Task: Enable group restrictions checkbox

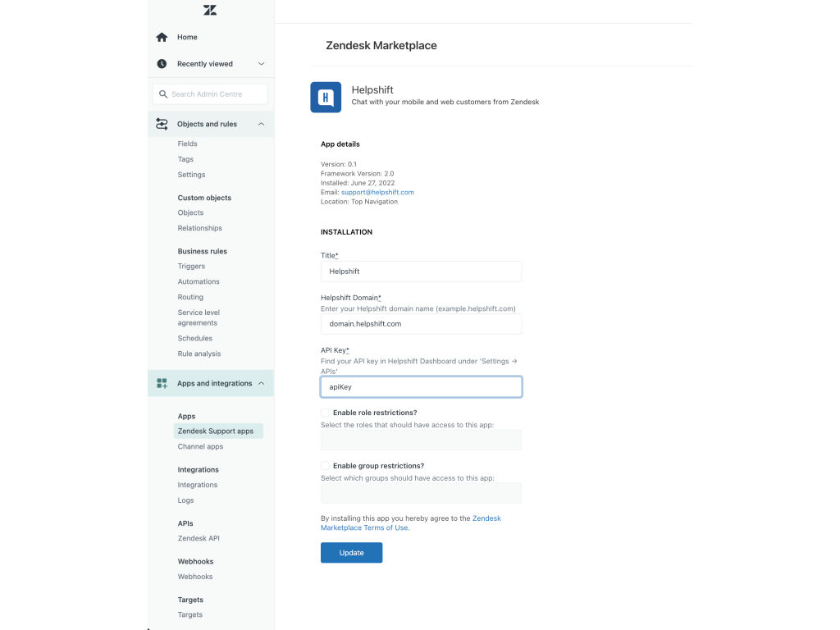Action: point(325,466)
